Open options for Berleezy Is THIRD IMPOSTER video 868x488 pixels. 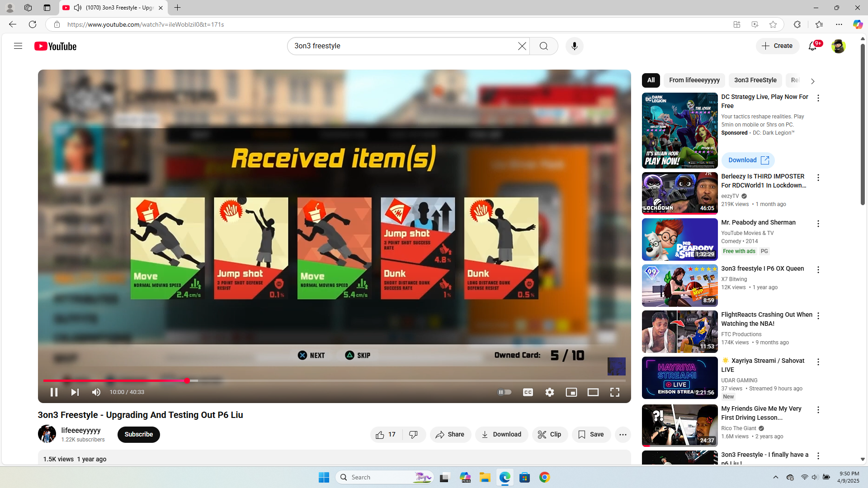click(x=818, y=178)
